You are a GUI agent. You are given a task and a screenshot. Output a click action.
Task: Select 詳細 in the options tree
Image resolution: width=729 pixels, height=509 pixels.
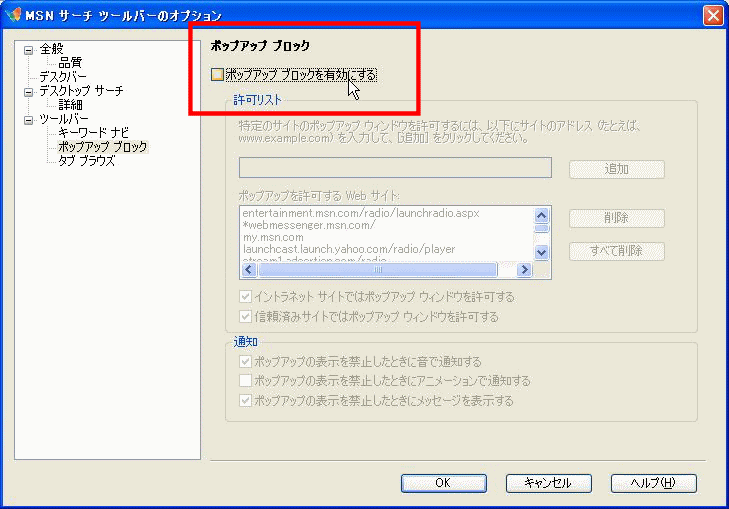[70, 105]
